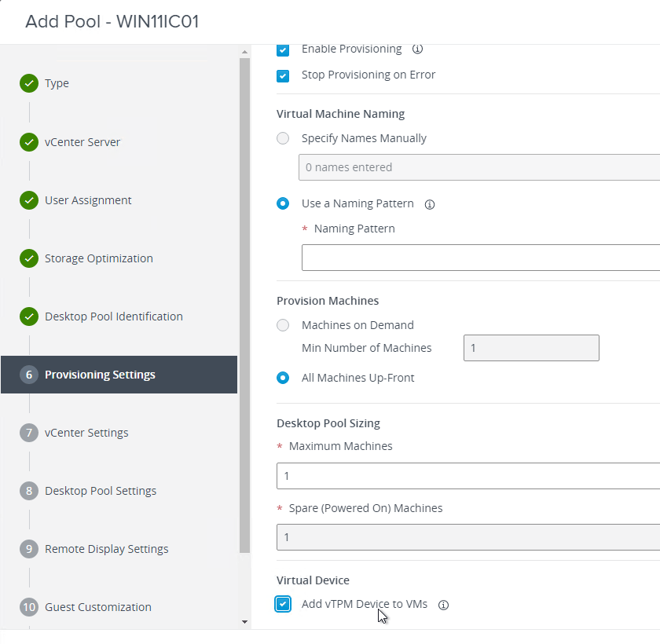Click green checkmark icon for Storage Optimization
Viewport: 660px width, 644px height.
pyautogui.click(x=29, y=258)
